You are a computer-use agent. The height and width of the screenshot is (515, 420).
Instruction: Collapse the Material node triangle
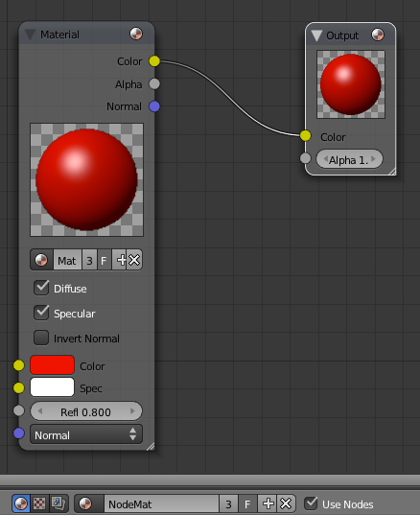point(31,35)
